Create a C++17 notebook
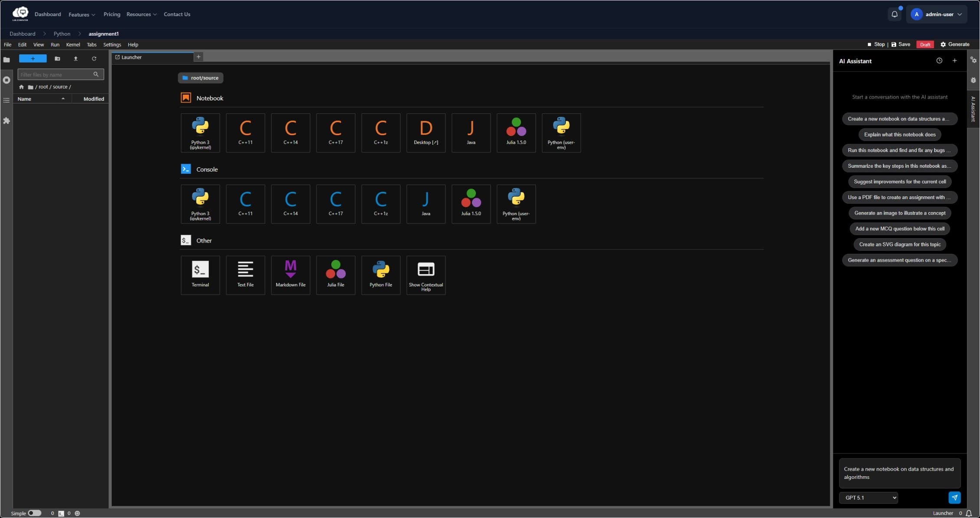The height and width of the screenshot is (518, 980). pos(336,133)
